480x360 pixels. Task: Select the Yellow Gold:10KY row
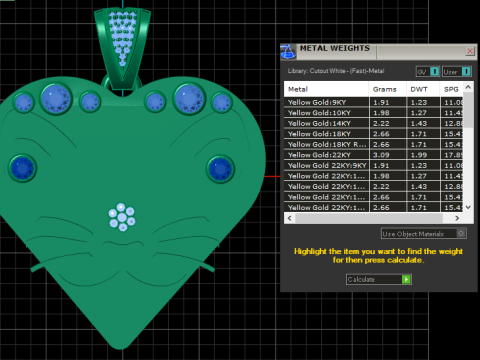click(x=374, y=113)
